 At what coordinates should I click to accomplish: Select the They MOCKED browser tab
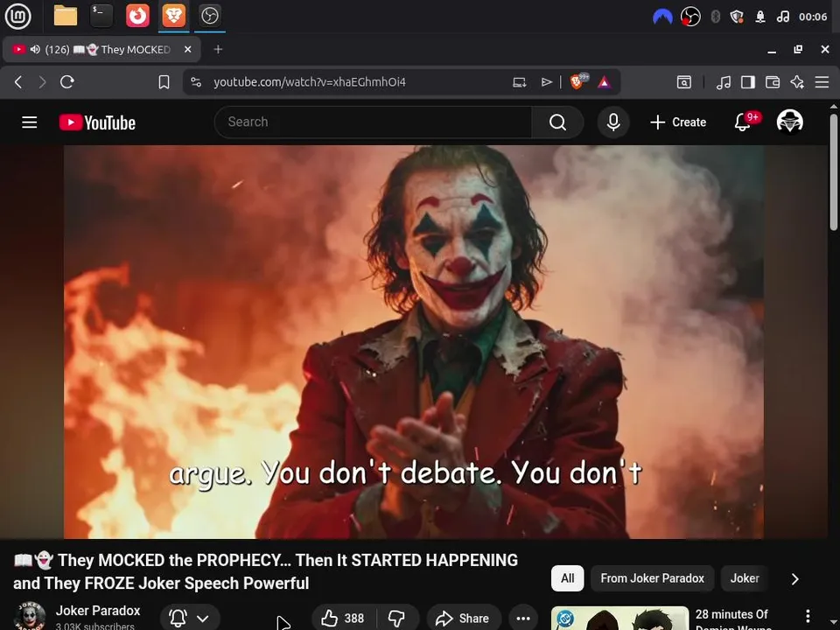click(x=101, y=49)
